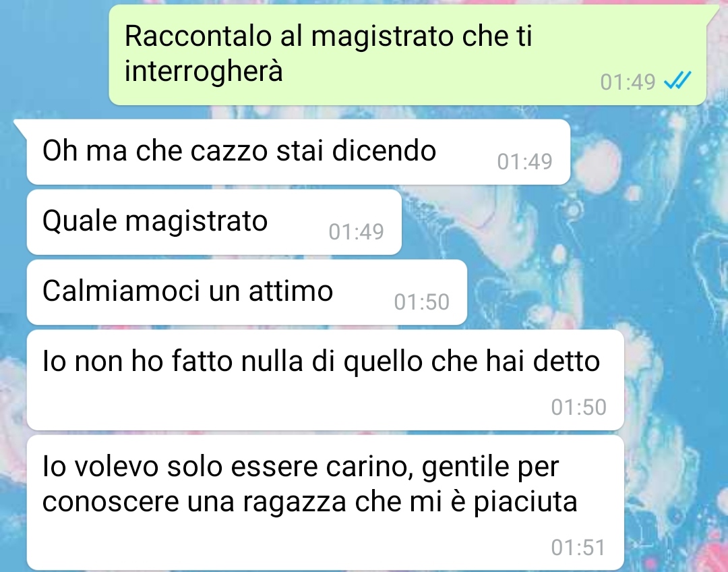
Task: Tap the word 'conoscere' in the bottom message
Action: coord(111,503)
